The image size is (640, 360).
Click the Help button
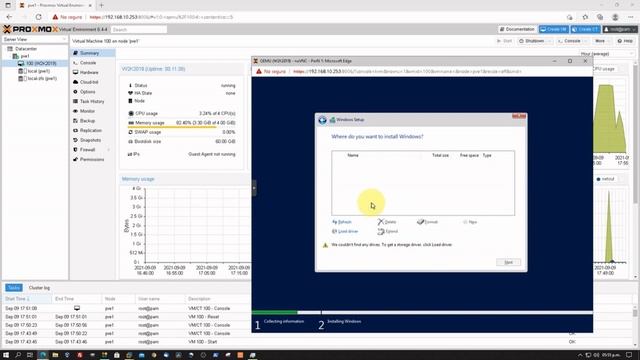coord(625,41)
